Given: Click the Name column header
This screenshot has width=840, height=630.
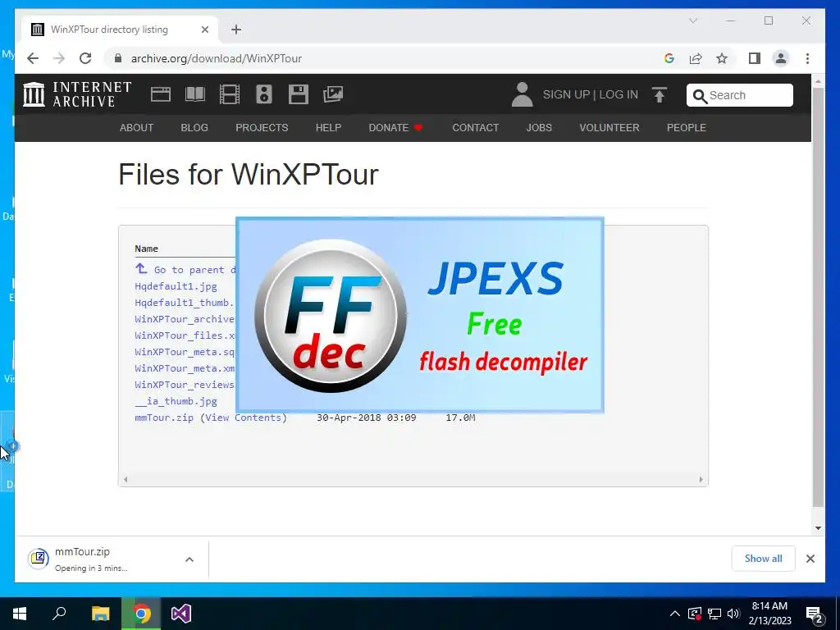Looking at the screenshot, I should [x=146, y=249].
